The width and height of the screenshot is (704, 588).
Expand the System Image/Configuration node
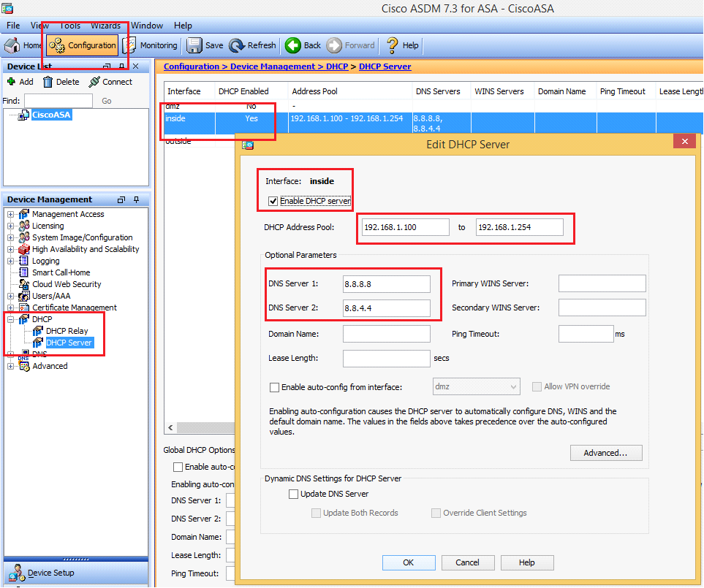pos(10,237)
